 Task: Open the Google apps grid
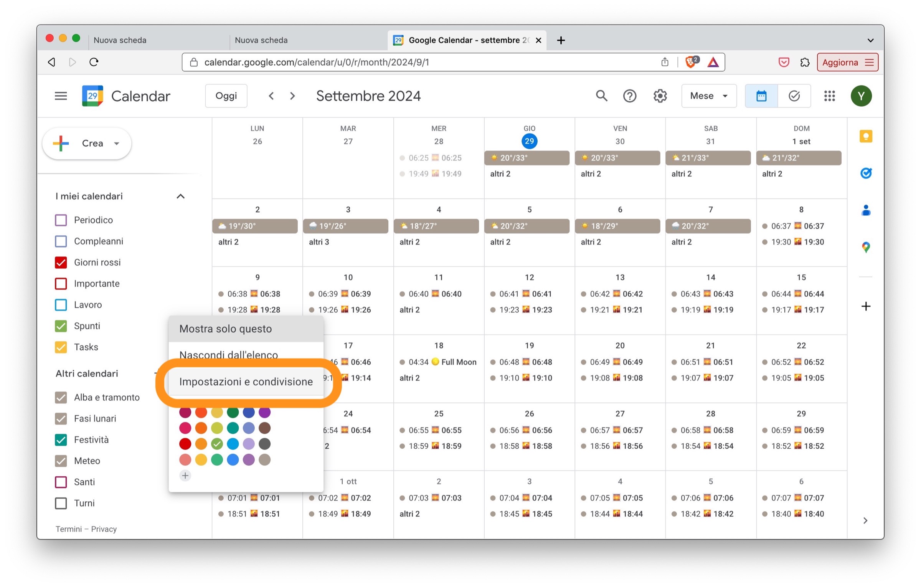[829, 96]
